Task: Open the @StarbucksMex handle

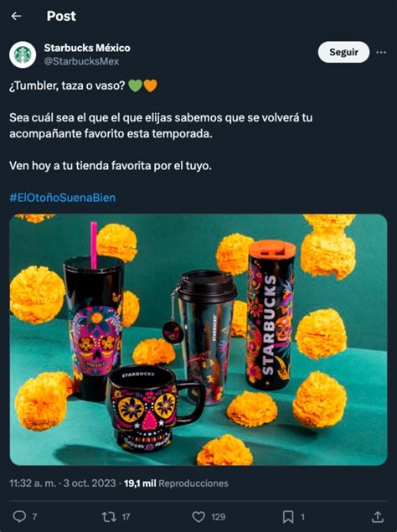Action: [x=81, y=61]
